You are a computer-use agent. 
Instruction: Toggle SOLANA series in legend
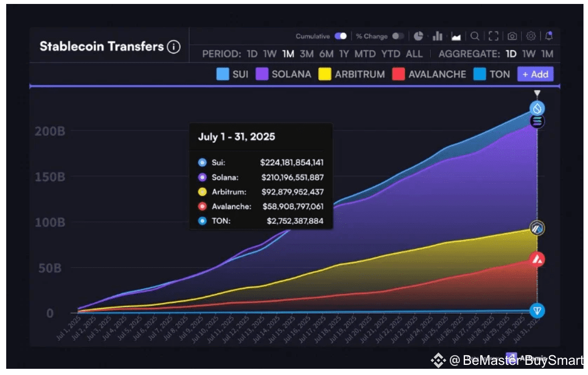[283, 74]
